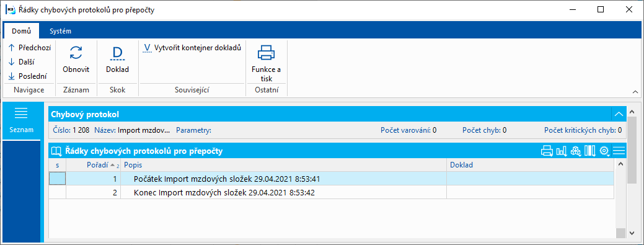Viewport: 644px width, 245px height.
Task: Open print dropdown in table header
Action: click(x=547, y=151)
